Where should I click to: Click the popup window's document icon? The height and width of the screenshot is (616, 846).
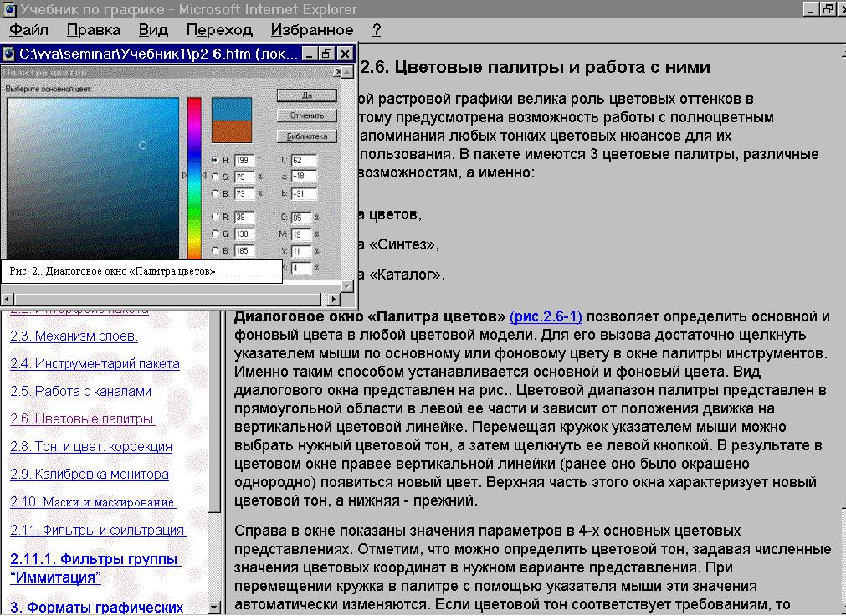pos(8,54)
